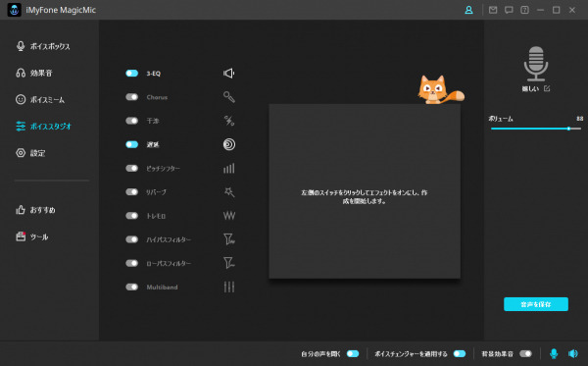The image size is (588, 366).
Task: Open the ボイスボックス sidebar tab
Action: [43, 46]
